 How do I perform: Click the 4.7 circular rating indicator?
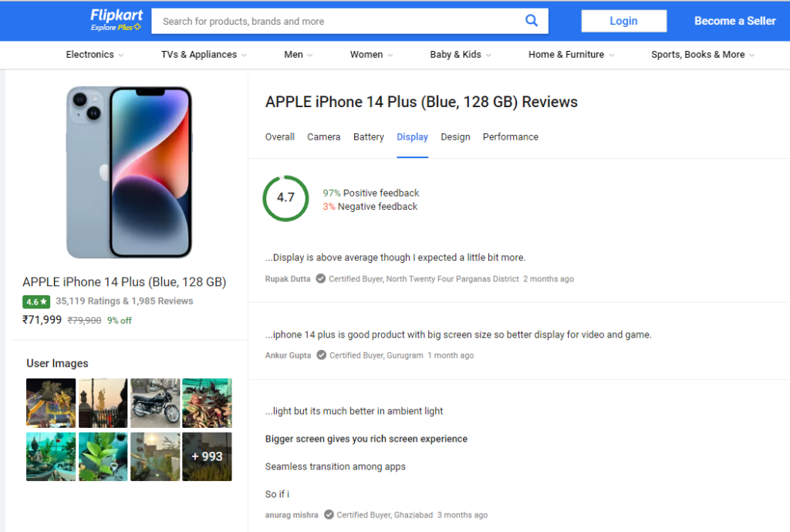click(285, 198)
